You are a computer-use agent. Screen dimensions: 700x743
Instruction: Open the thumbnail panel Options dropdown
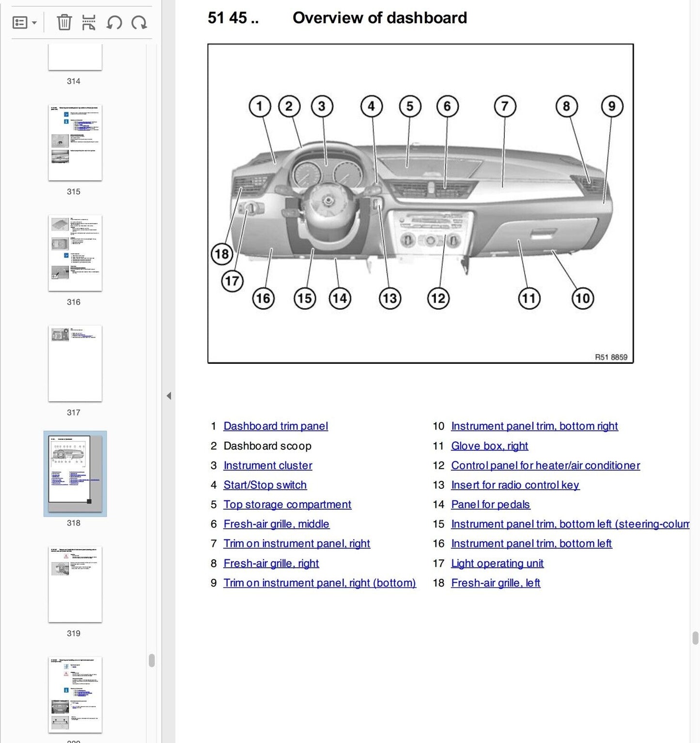(25, 23)
